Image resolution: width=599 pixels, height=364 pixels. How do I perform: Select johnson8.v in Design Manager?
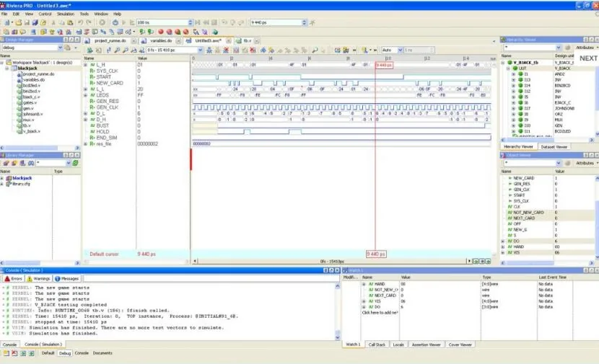click(33, 114)
